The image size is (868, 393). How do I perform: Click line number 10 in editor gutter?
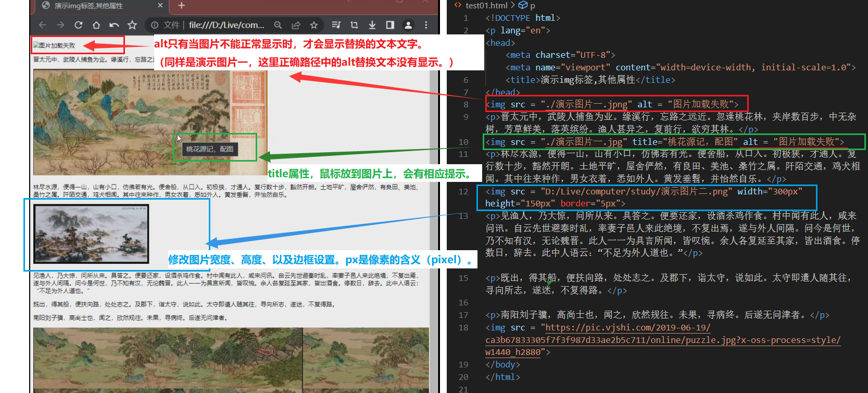click(463, 142)
